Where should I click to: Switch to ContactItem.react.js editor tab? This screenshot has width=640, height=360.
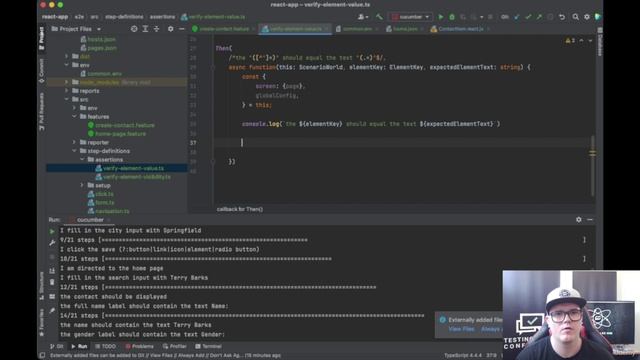[x=460, y=29]
